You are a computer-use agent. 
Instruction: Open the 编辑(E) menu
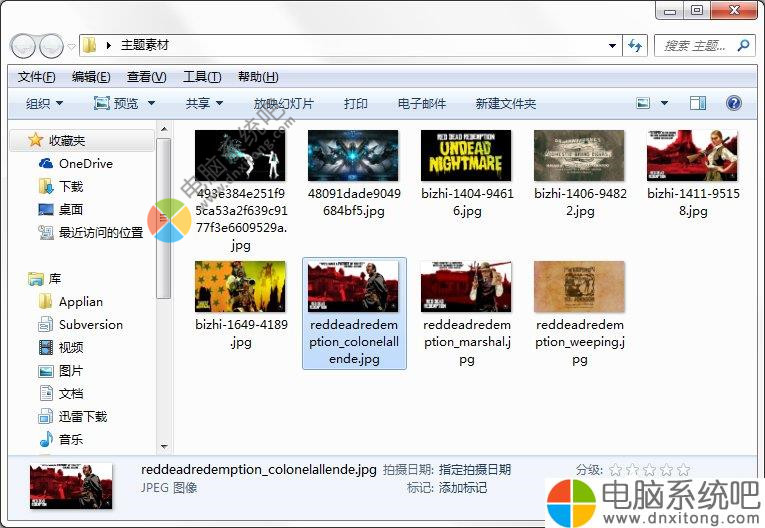pyautogui.click(x=91, y=77)
